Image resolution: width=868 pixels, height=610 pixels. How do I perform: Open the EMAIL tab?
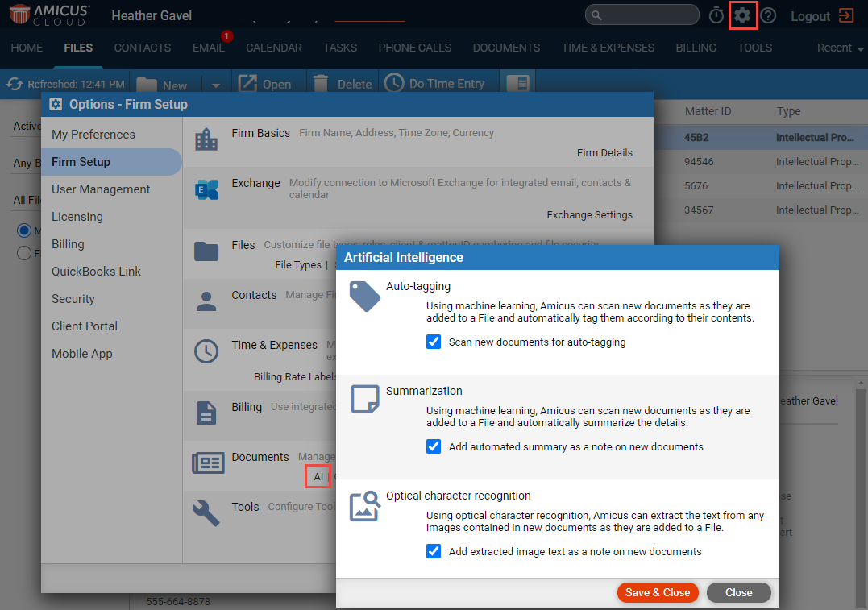(x=208, y=48)
